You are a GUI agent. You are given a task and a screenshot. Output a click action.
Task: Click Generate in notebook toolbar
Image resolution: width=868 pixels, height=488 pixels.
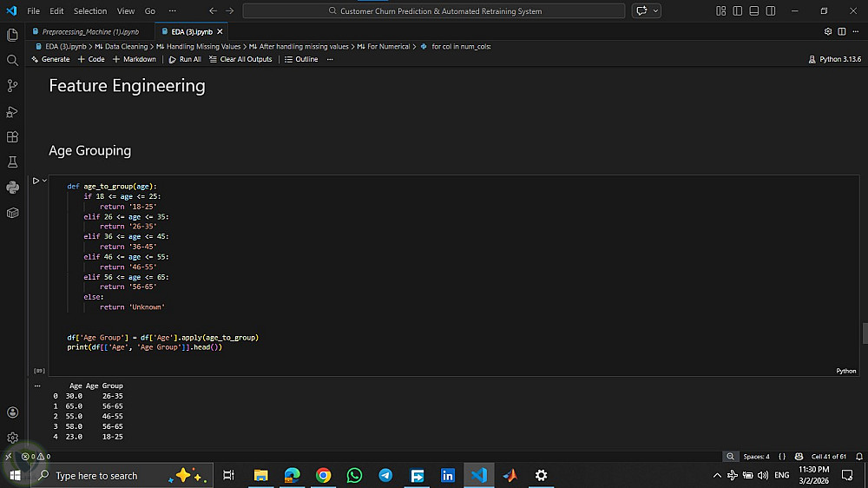(x=50, y=59)
